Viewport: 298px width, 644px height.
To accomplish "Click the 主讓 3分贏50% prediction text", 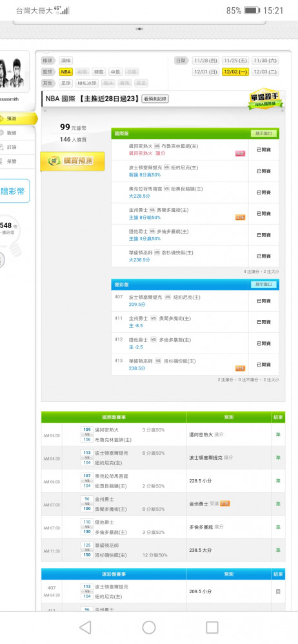I will pyautogui.click(x=144, y=239).
